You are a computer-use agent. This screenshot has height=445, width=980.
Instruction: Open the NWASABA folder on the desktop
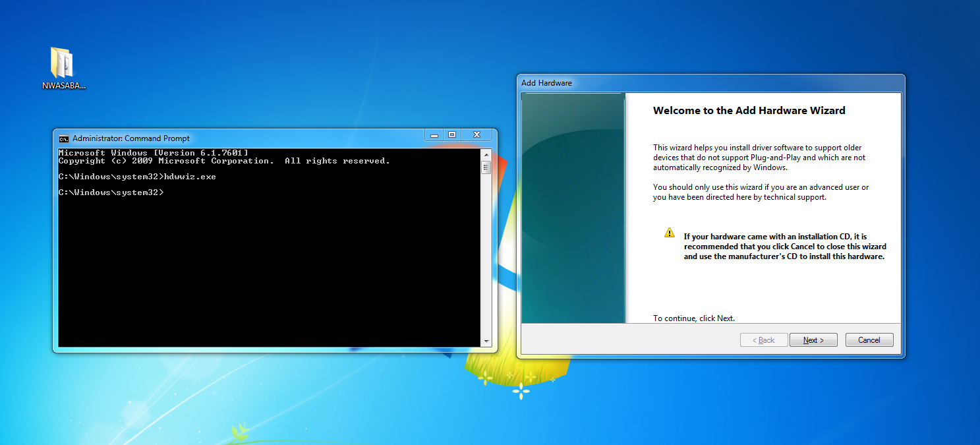63,68
